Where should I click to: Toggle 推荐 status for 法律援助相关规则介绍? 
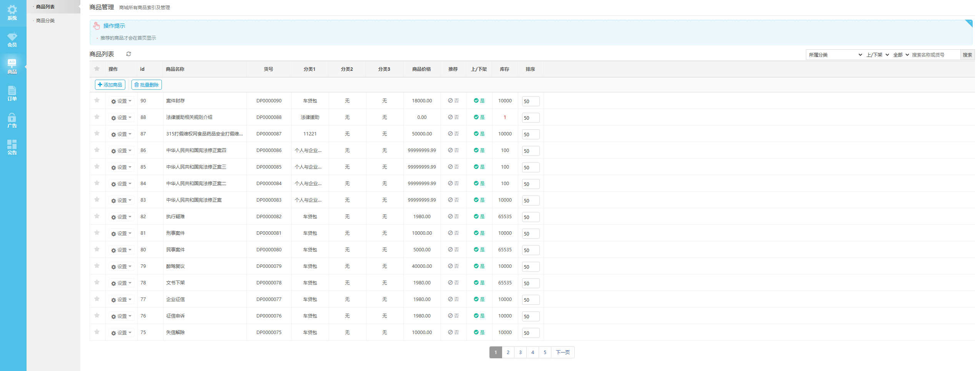(x=453, y=117)
